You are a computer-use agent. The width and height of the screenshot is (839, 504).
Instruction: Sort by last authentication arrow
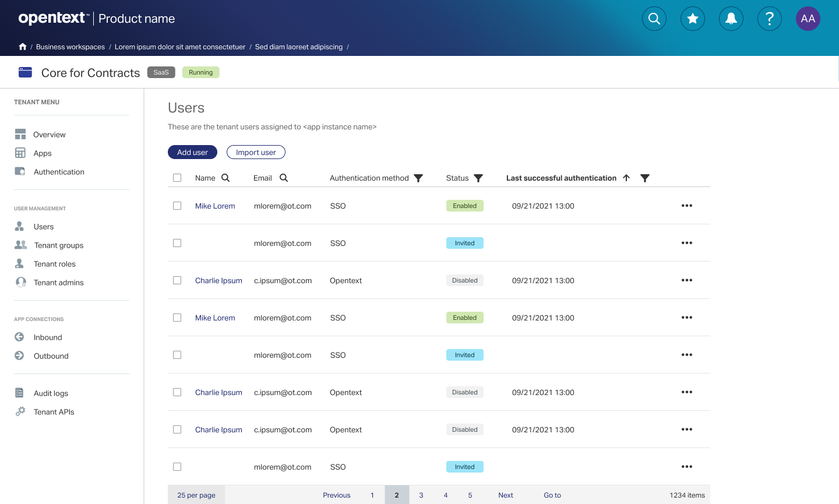click(x=626, y=178)
